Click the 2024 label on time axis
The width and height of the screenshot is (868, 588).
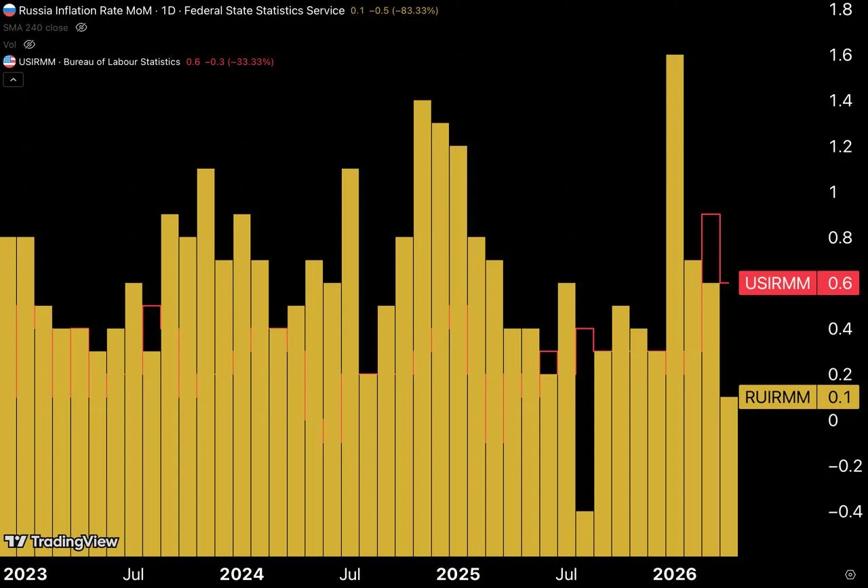pos(241,574)
